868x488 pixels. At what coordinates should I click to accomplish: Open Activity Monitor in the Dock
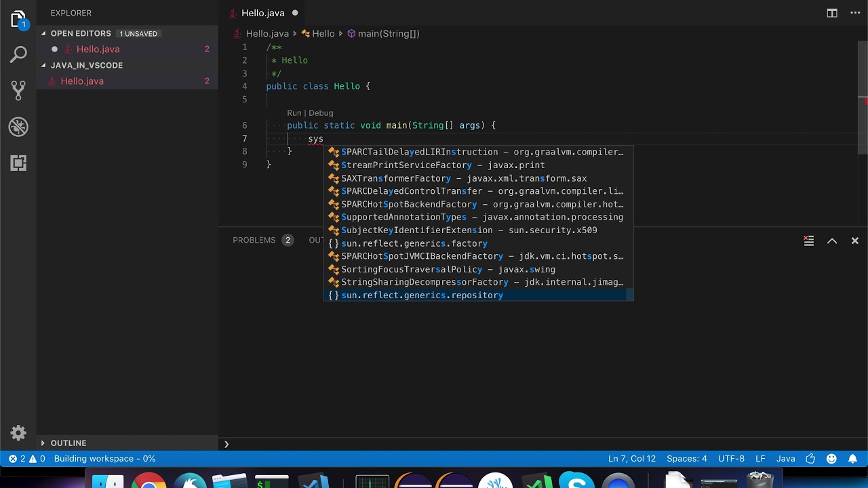tap(372, 482)
